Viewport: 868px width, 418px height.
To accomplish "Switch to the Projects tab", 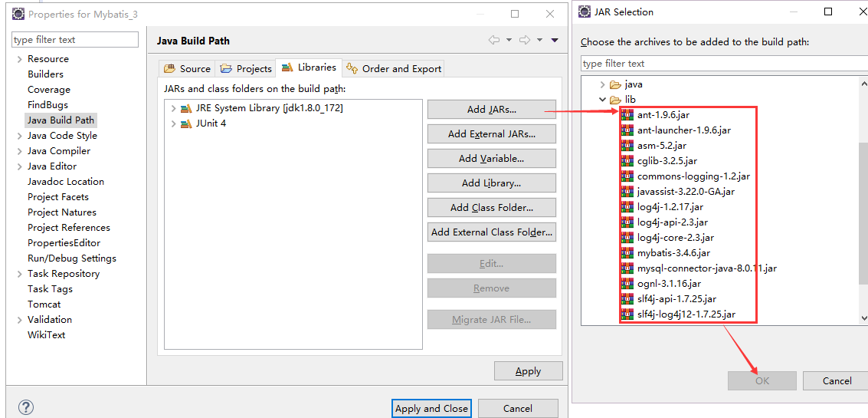I will pos(246,69).
